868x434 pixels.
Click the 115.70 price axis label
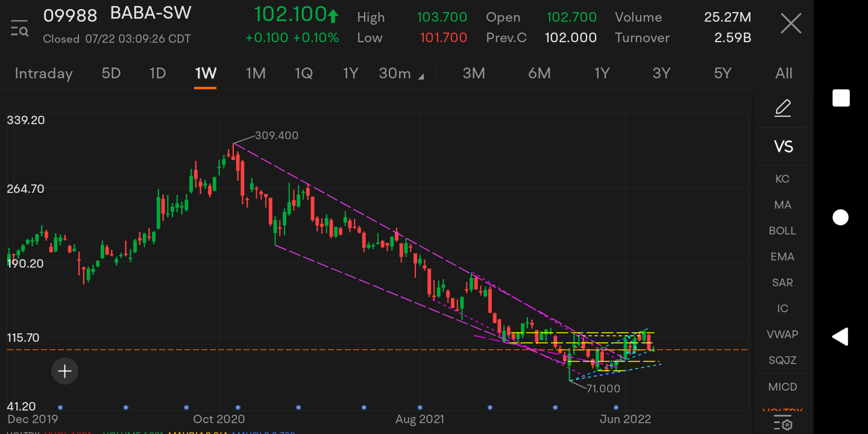click(x=23, y=338)
